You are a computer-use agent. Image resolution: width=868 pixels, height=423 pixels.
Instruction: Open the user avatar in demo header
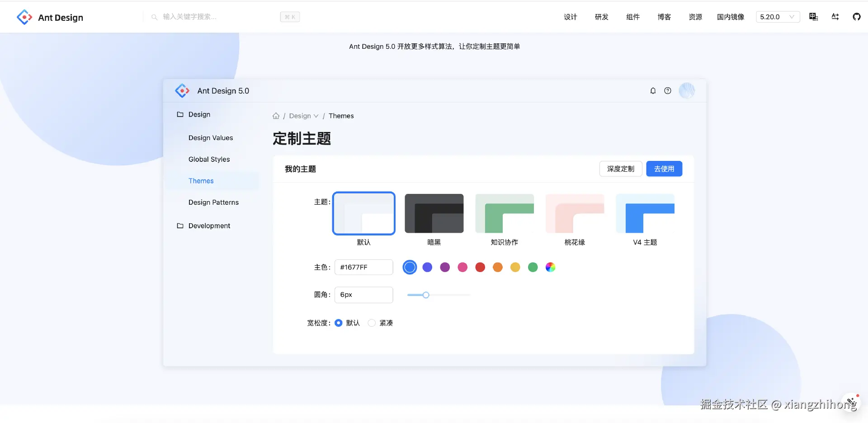point(687,91)
